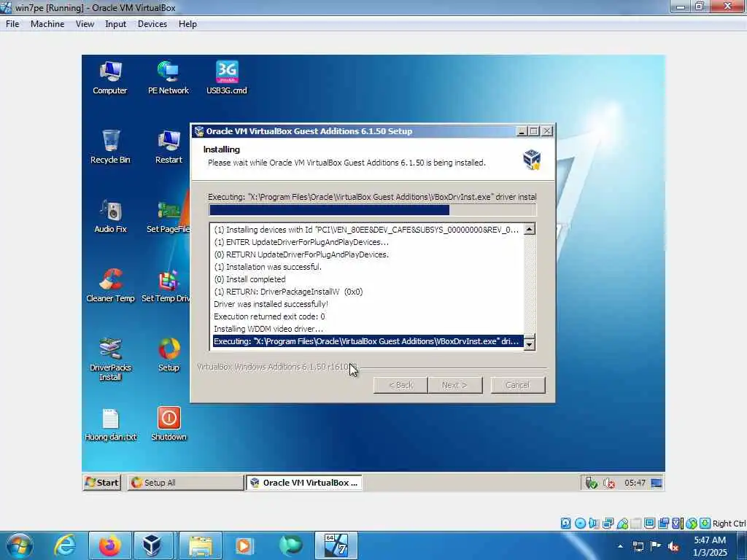
Task: Select highlighted log line 'Executing: VBoxDrvInst.exe'
Action: [368, 341]
